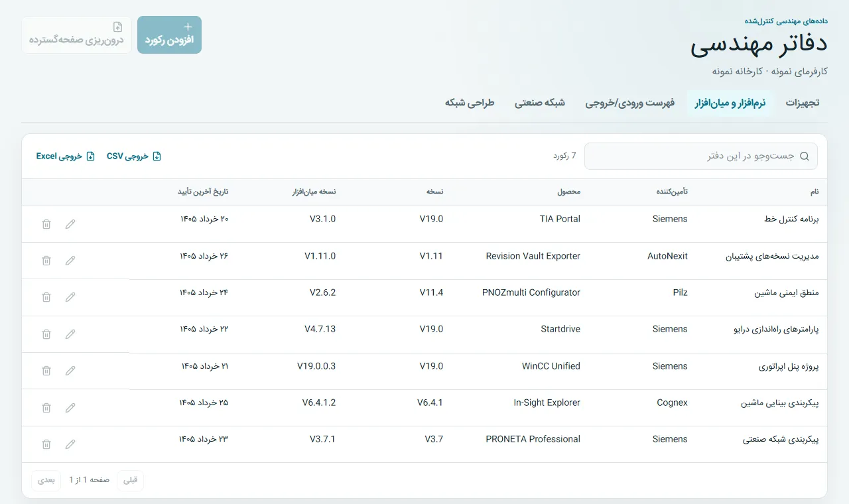The height and width of the screenshot is (504, 849).
Task: Go to previous page with قبلی
Action: pyautogui.click(x=131, y=480)
